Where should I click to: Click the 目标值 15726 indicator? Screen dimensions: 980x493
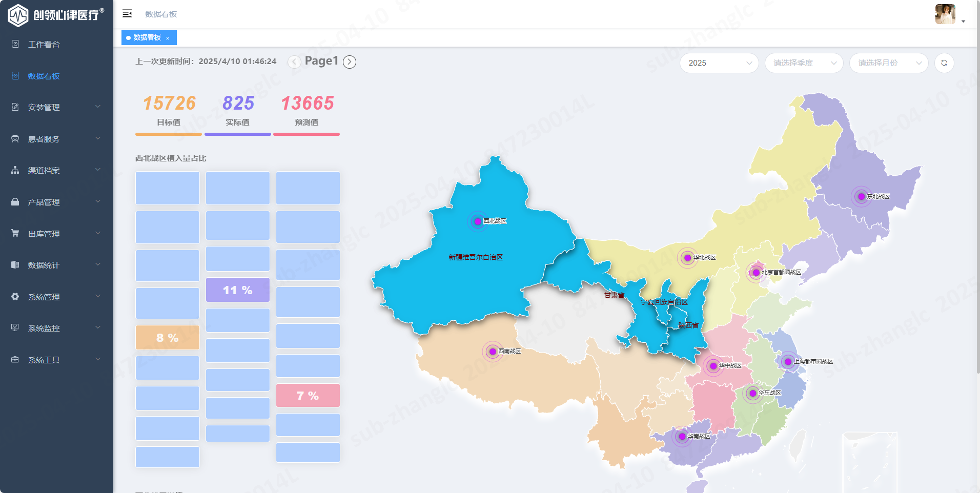(169, 114)
